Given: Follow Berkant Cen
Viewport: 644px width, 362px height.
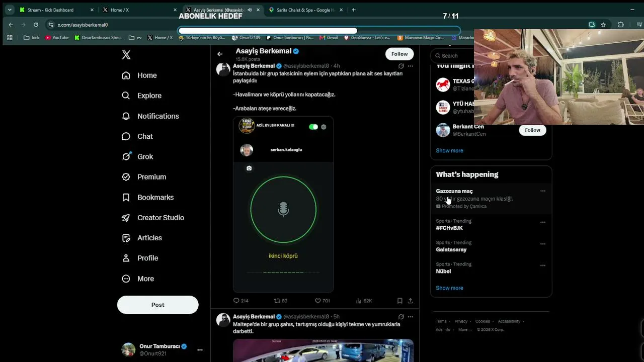Looking at the screenshot, I should tap(532, 130).
